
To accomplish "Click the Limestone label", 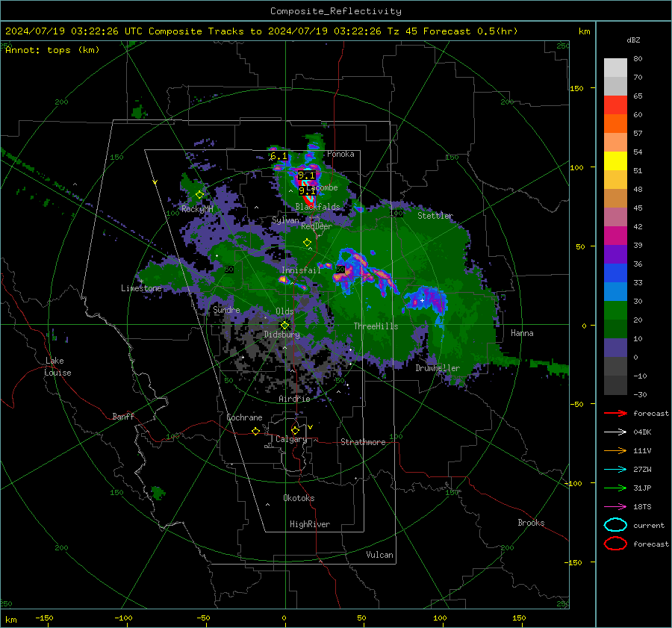I will (x=141, y=288).
